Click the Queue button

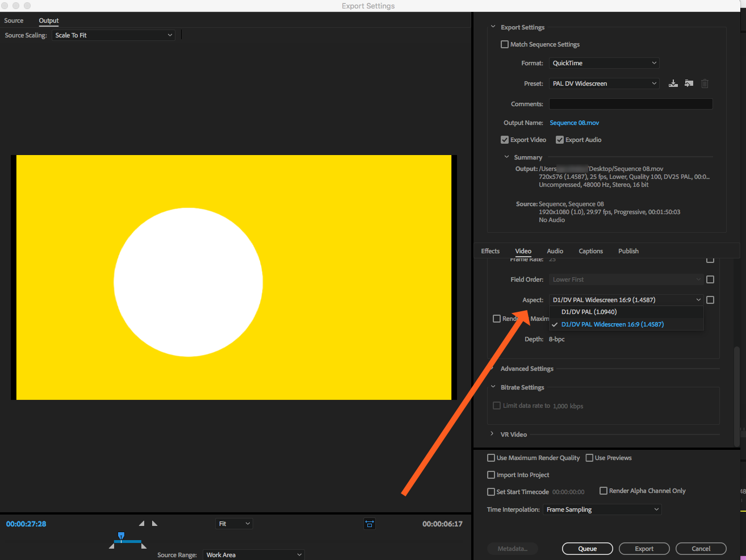click(588, 549)
